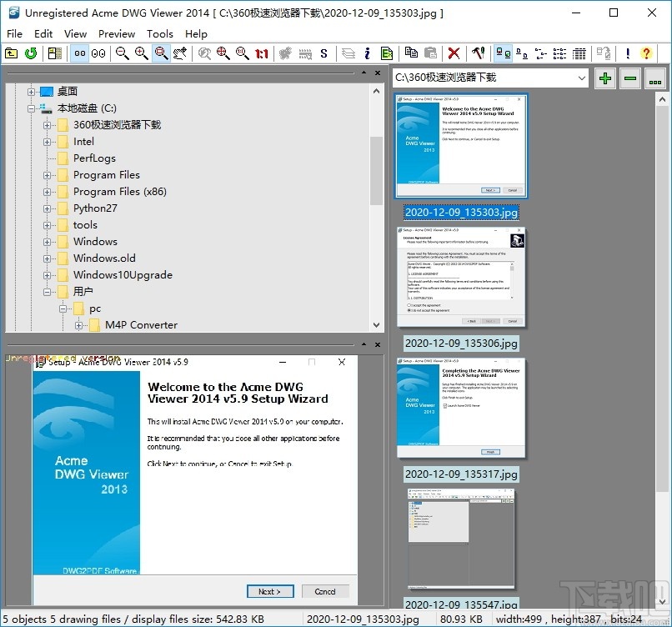Copy the selected drawing file

point(411,53)
